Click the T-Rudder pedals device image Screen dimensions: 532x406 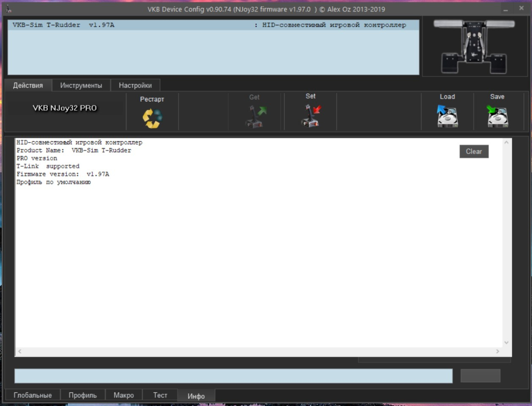pos(475,46)
